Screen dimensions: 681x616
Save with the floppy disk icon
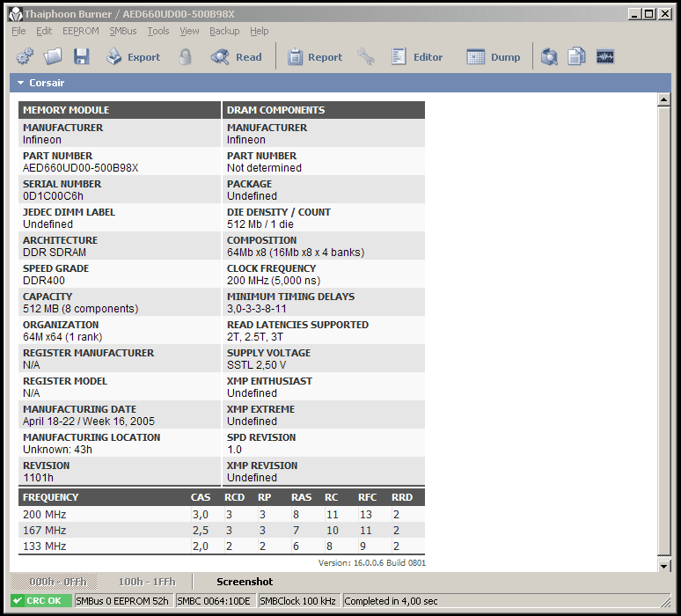point(81,57)
